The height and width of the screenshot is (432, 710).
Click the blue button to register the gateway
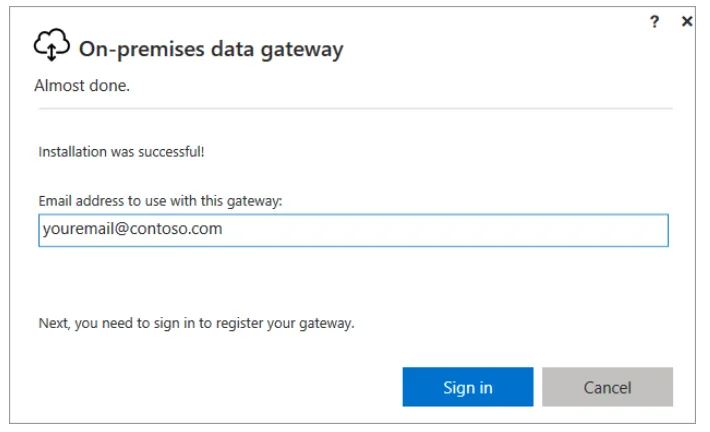pos(468,387)
